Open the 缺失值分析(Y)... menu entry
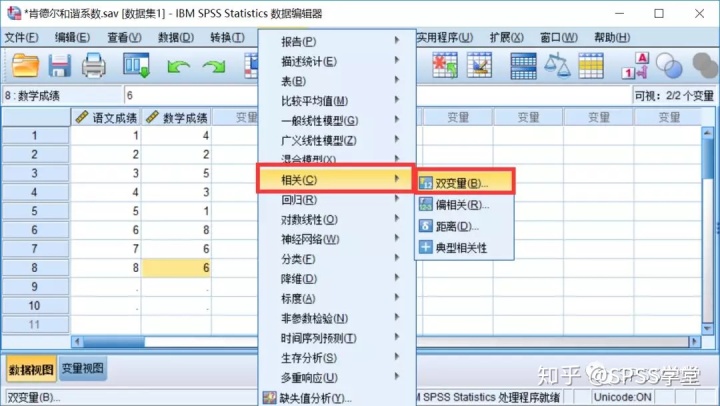This screenshot has height=406, width=720. click(337, 398)
